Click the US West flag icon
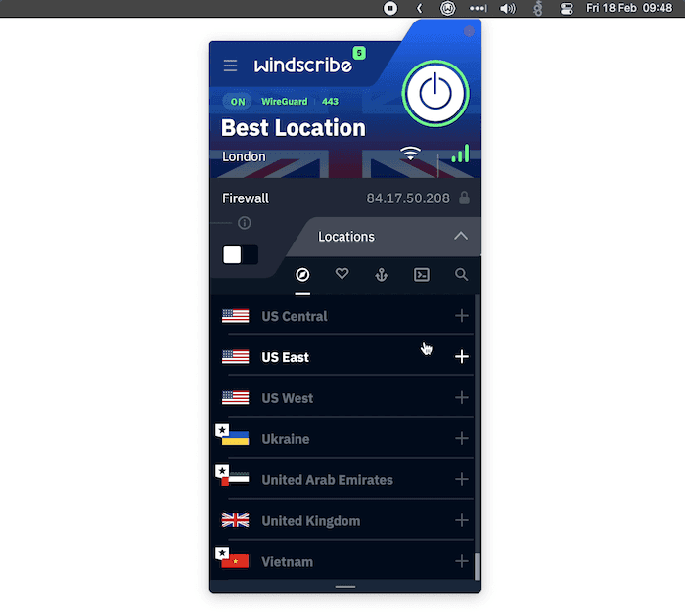 point(235,398)
